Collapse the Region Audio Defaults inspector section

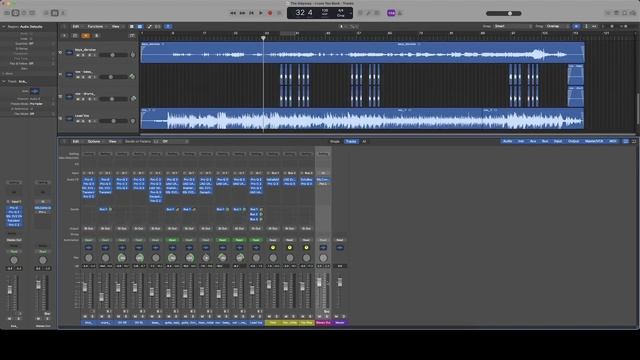point(4,27)
